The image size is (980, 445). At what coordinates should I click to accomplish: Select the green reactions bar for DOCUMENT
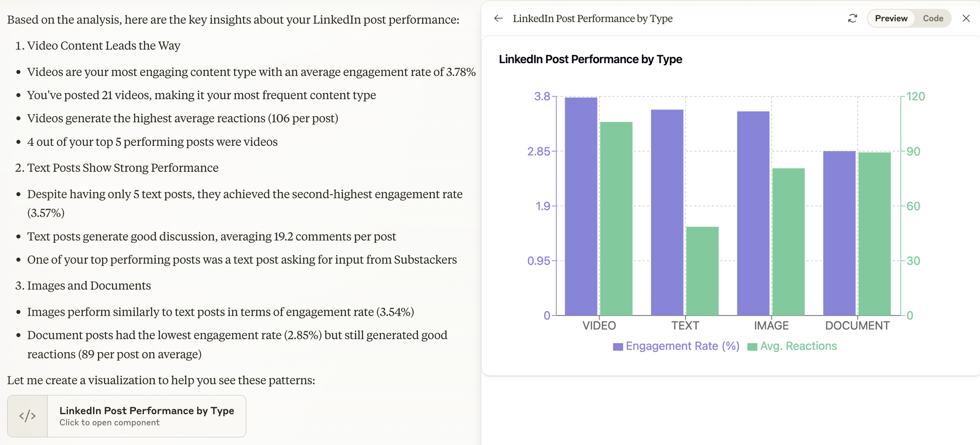tap(875, 234)
